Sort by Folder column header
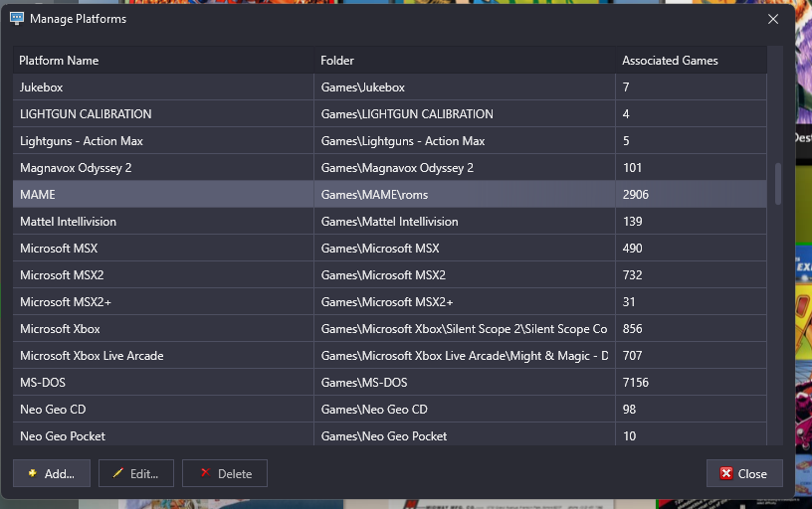The height and width of the screenshot is (509, 812). 465,61
